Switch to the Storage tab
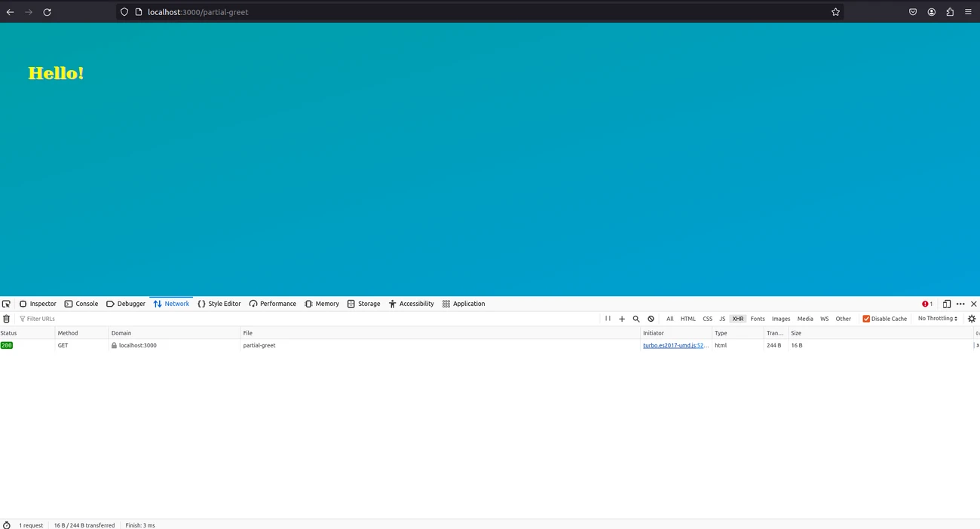The height and width of the screenshot is (529, 980). (x=363, y=304)
